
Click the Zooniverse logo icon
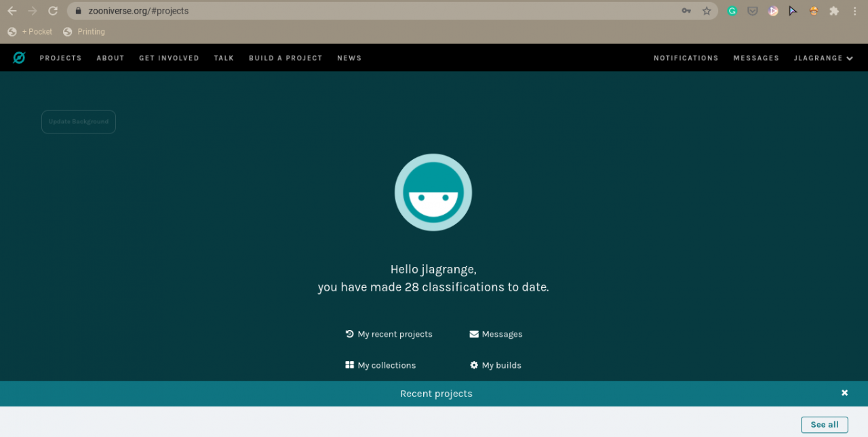pos(19,58)
